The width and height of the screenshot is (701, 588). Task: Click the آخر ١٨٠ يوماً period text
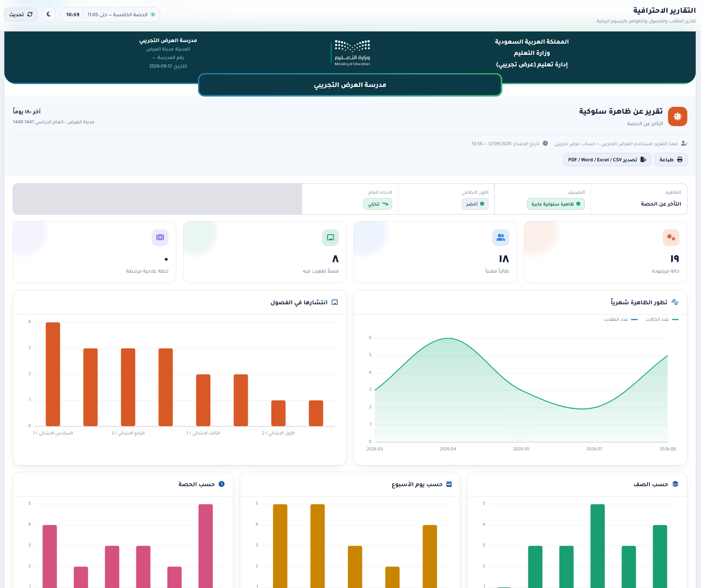tap(27, 111)
